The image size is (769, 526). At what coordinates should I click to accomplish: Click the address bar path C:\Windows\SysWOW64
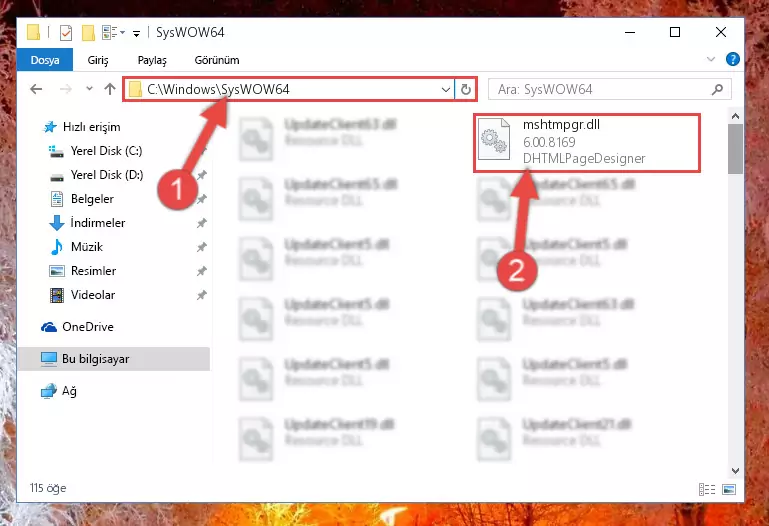point(218,89)
